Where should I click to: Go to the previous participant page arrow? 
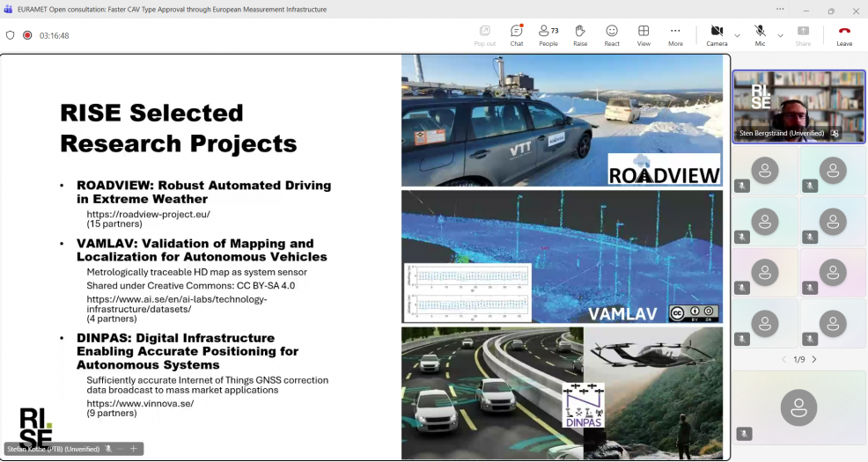pos(783,360)
